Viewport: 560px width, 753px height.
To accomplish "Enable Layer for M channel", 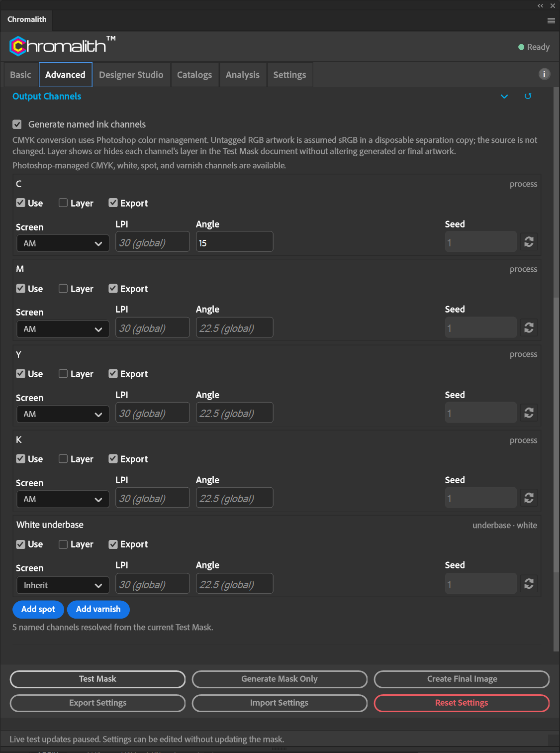I will (63, 288).
